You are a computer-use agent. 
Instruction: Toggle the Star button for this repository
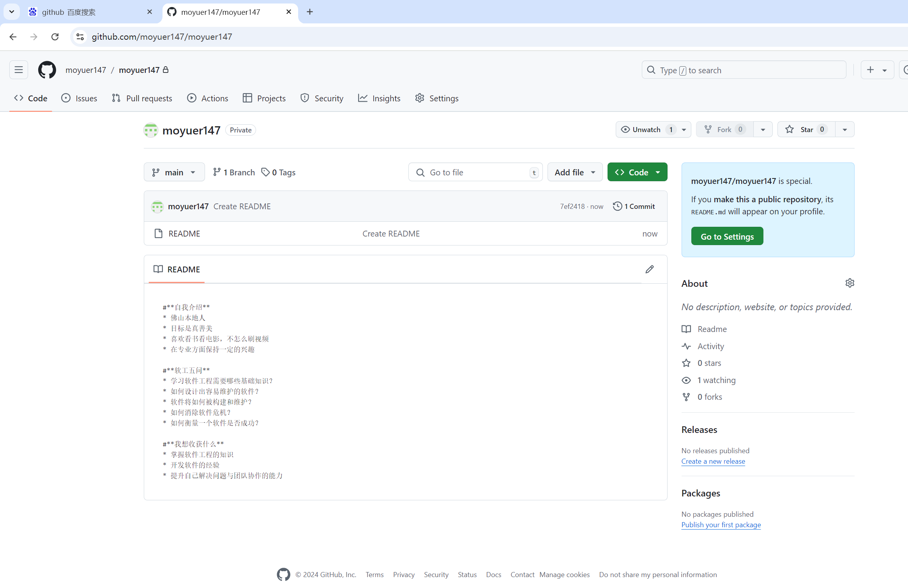(806, 130)
